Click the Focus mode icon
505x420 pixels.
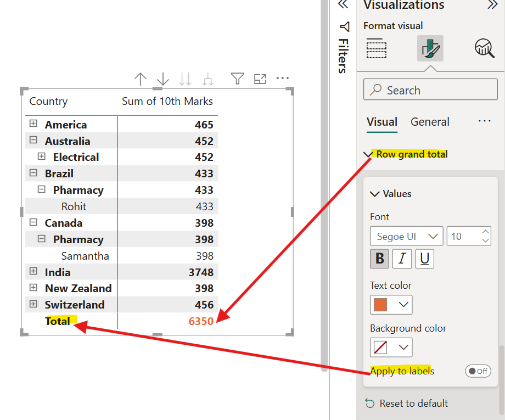(x=260, y=79)
